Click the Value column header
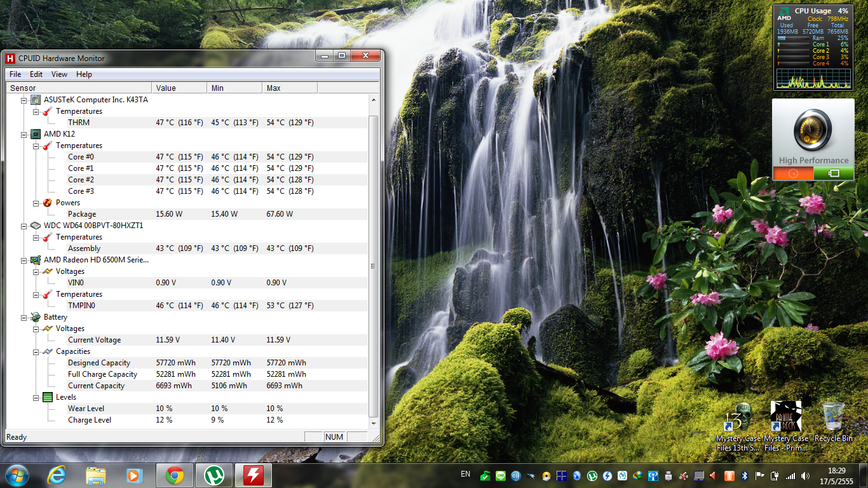 click(x=180, y=88)
